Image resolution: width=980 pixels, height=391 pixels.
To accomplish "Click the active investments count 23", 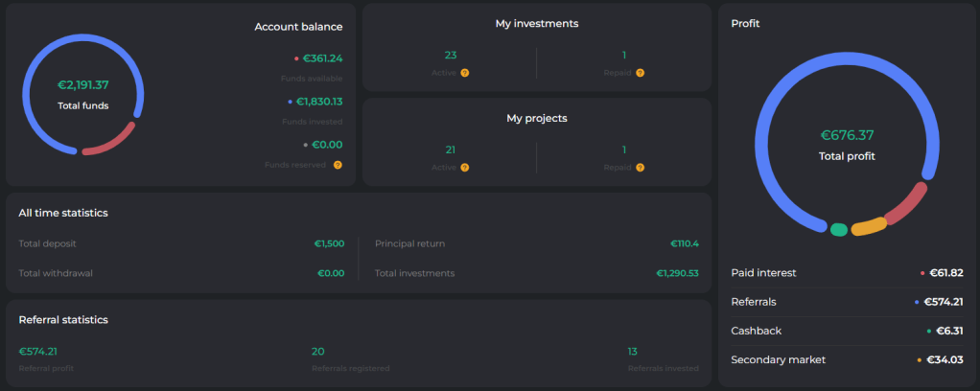I will click(451, 56).
